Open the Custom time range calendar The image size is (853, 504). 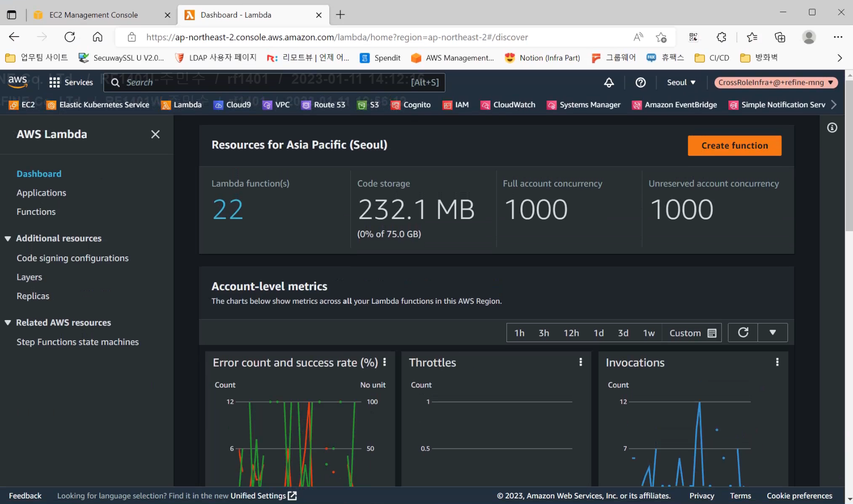[692, 333]
